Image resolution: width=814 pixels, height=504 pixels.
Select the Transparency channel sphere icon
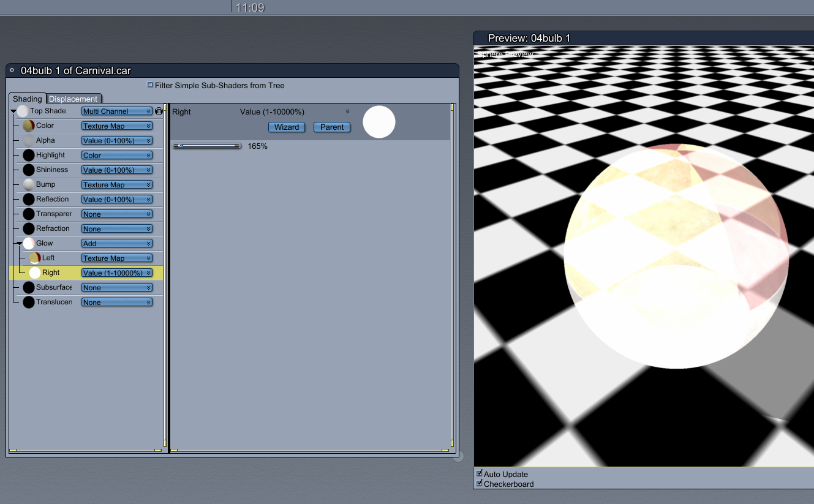pyautogui.click(x=29, y=214)
